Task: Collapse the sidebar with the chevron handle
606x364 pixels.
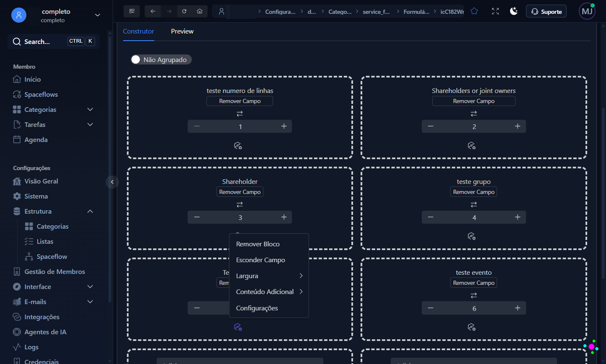Action: tap(112, 182)
